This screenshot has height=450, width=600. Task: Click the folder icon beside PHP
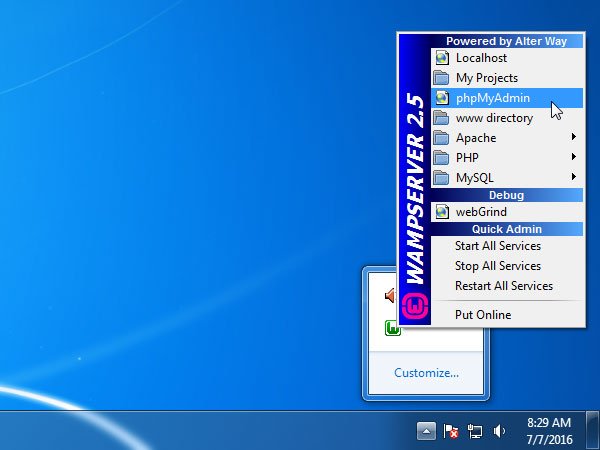441,158
